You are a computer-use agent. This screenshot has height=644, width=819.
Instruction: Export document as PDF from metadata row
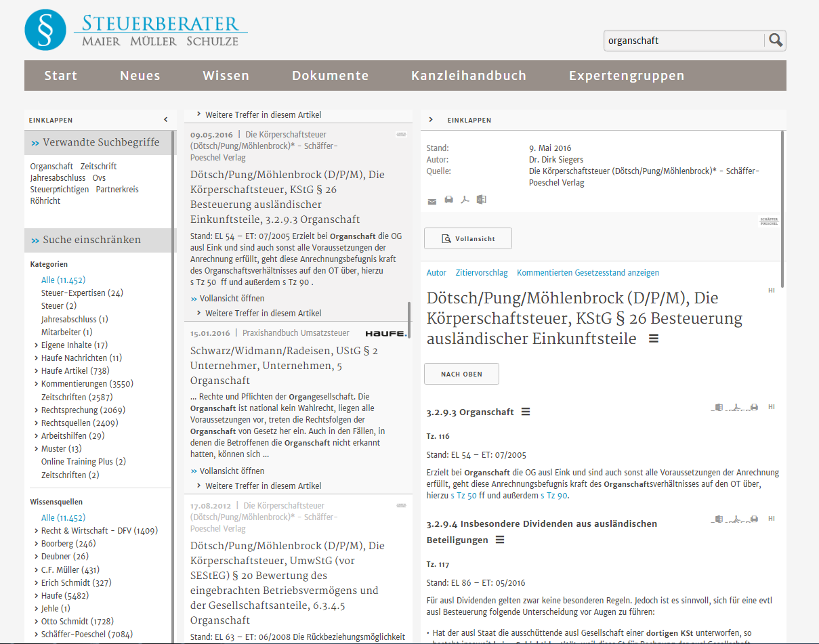(465, 200)
